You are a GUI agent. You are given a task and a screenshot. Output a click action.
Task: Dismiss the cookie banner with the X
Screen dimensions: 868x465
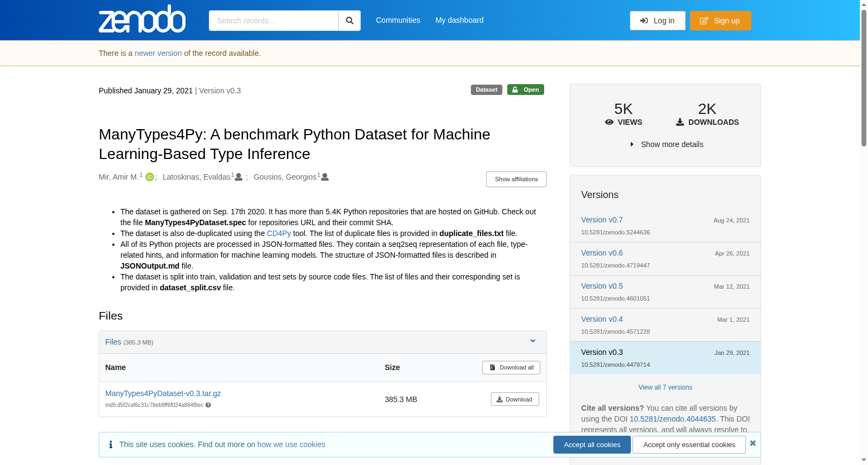tap(753, 443)
